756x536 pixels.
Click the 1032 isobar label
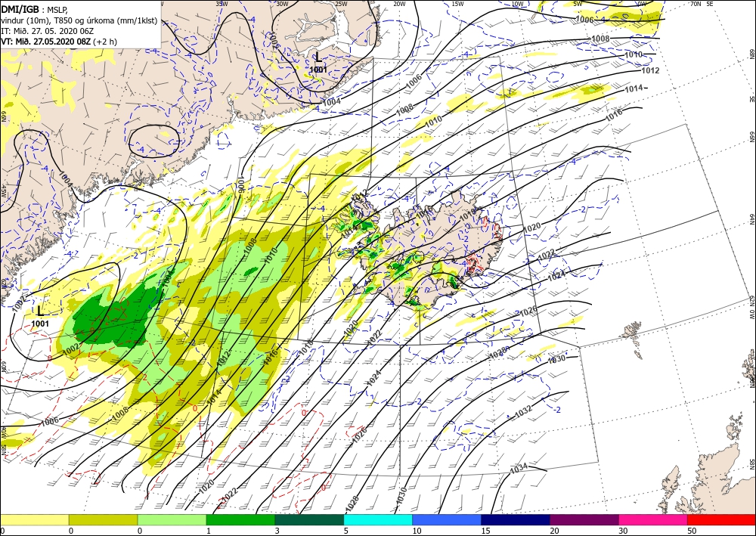click(x=523, y=412)
